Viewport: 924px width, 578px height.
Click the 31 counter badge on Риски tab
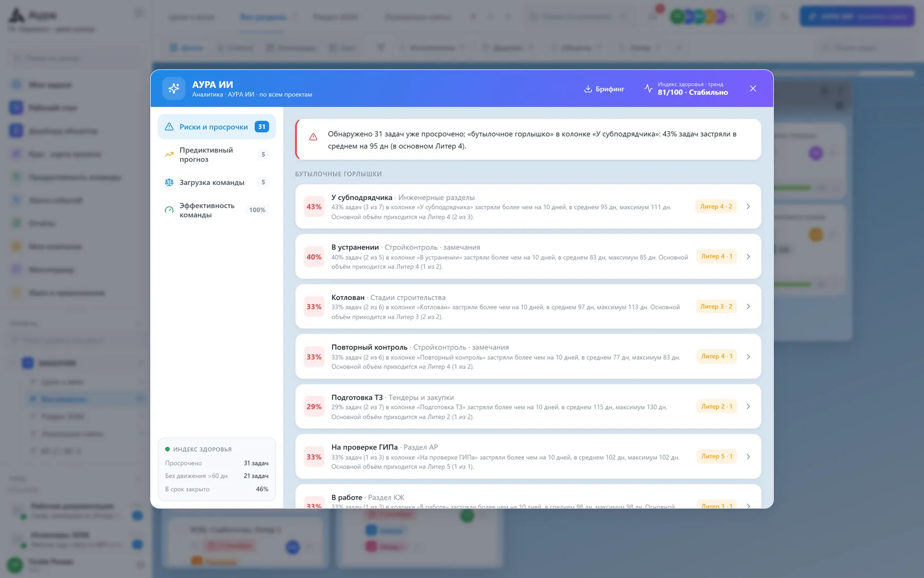click(262, 127)
